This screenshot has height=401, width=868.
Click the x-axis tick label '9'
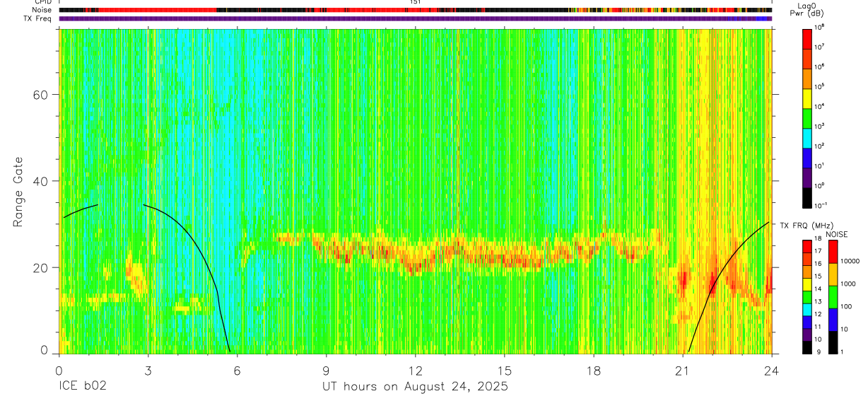pos(326,369)
